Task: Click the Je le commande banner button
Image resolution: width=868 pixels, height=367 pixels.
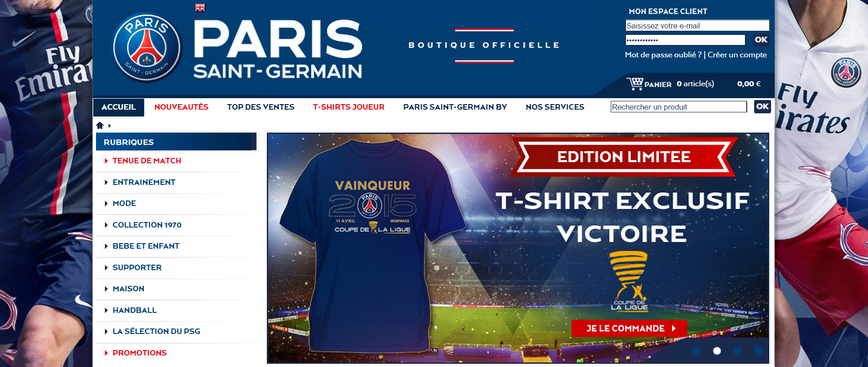Action: [x=629, y=328]
